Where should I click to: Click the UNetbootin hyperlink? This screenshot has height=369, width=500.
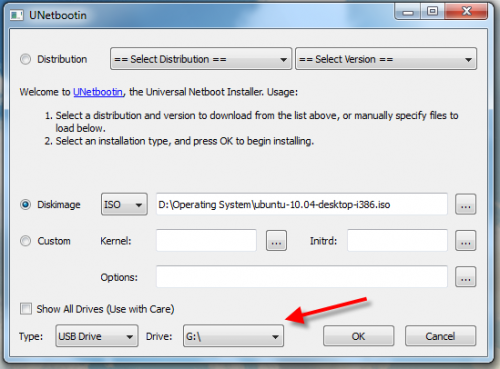98,92
